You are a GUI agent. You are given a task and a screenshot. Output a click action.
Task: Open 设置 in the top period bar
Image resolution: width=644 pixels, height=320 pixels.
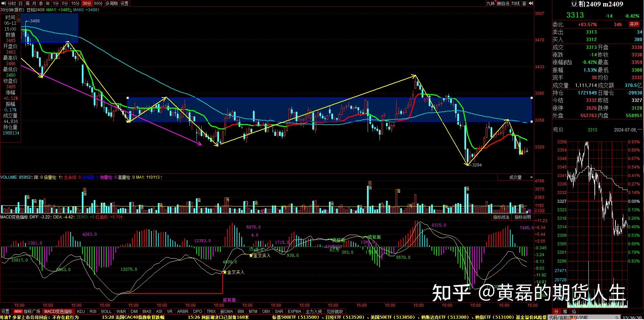[125, 3]
